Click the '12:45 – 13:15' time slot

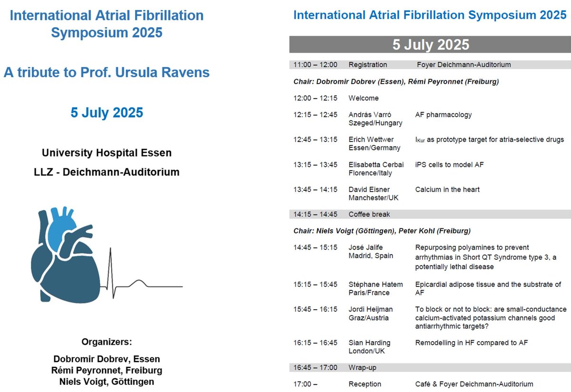315,139
